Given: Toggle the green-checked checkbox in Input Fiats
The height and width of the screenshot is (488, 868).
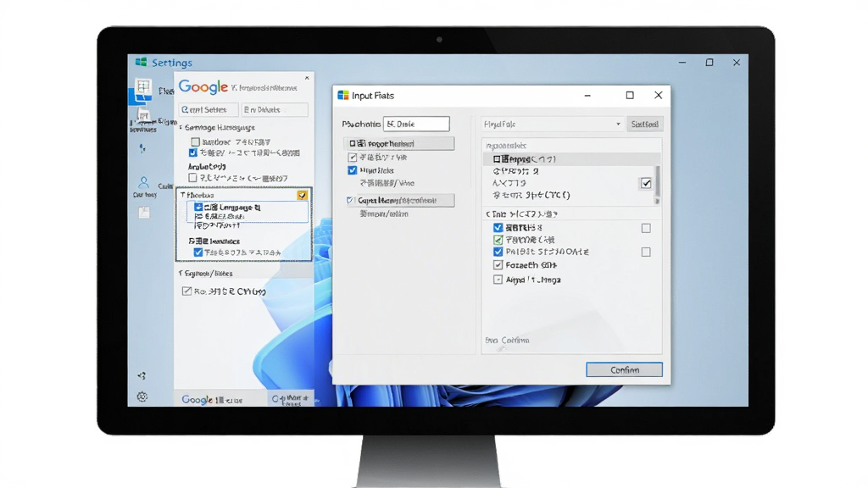Looking at the screenshot, I should [x=498, y=240].
